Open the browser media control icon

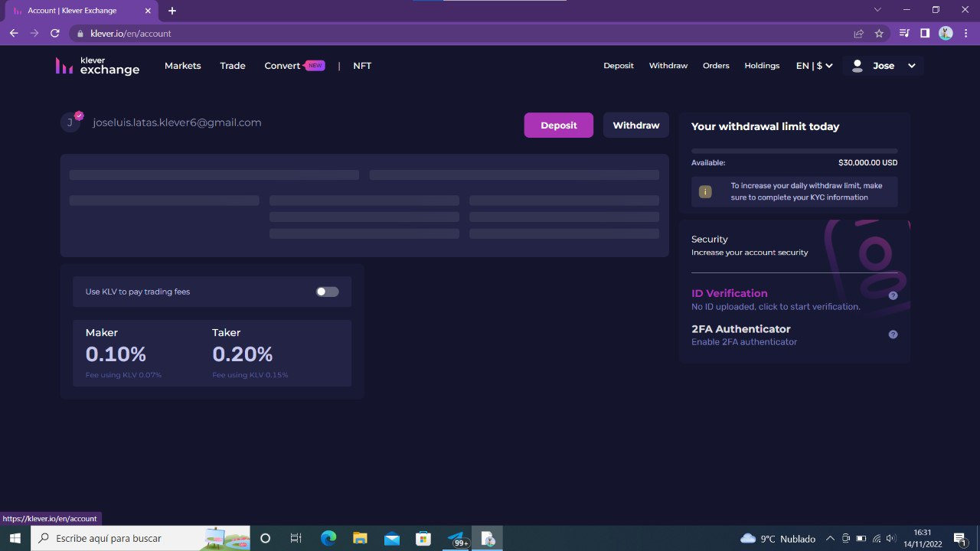click(904, 33)
